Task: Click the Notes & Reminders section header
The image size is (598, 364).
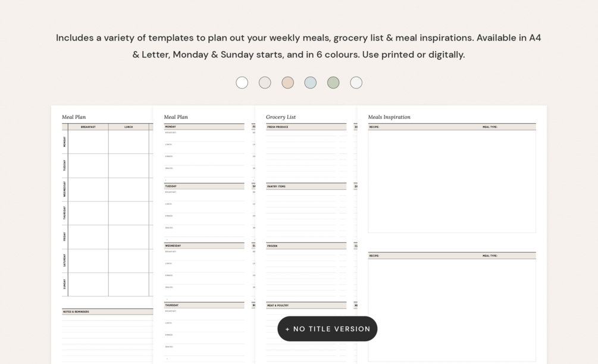Action: pos(77,312)
